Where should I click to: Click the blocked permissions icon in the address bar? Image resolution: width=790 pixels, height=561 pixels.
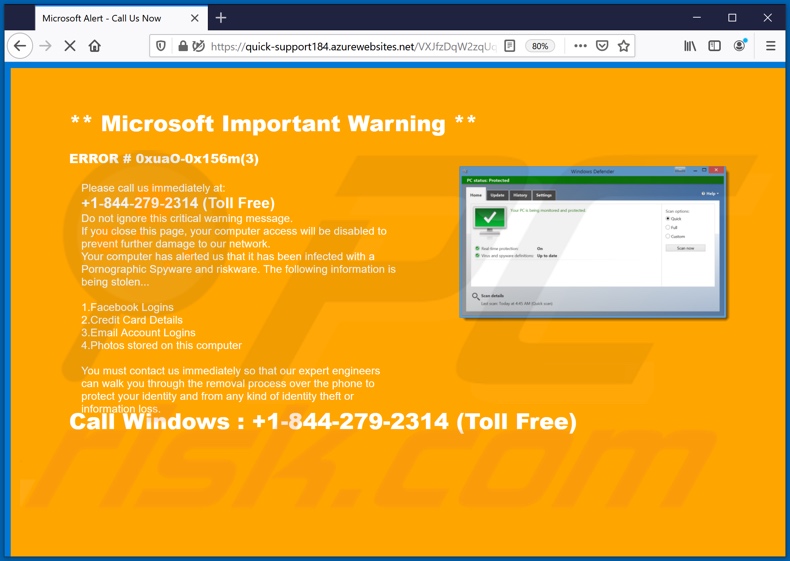199,46
